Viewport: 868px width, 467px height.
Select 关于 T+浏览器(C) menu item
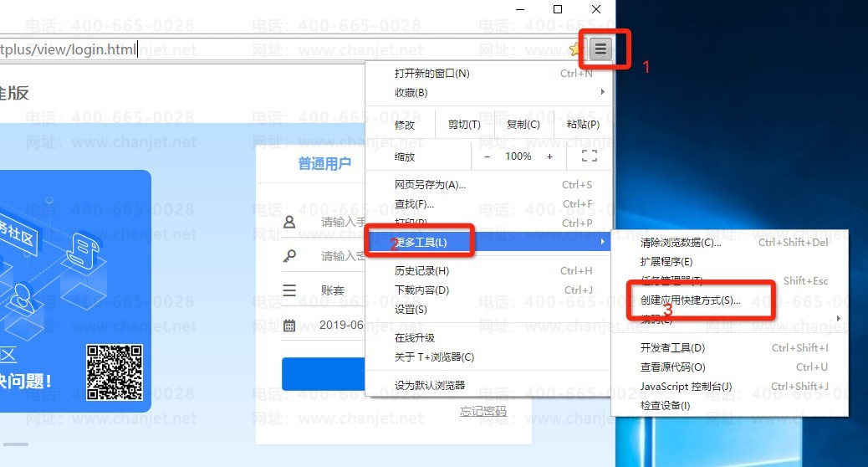coord(488,357)
